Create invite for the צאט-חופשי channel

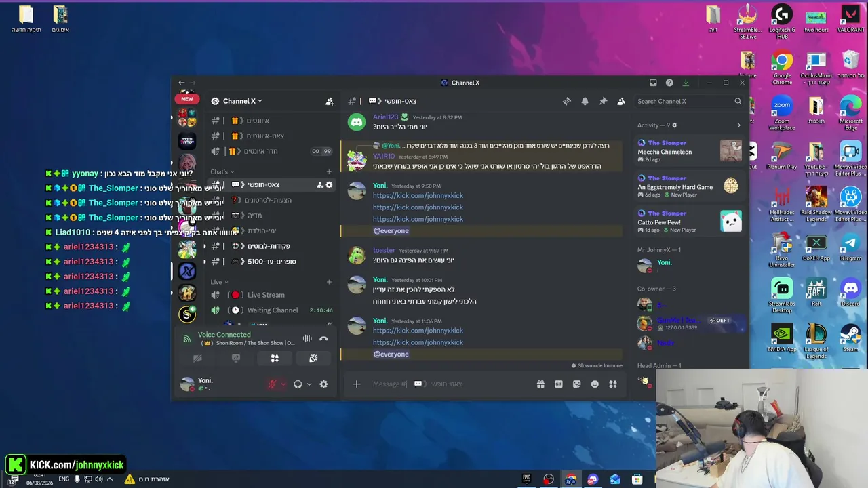tap(319, 184)
